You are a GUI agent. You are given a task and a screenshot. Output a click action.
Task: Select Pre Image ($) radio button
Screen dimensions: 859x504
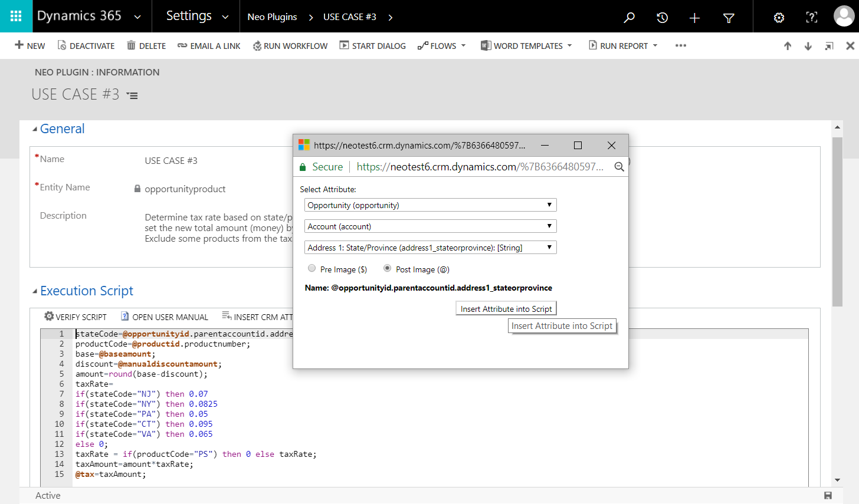pos(312,268)
